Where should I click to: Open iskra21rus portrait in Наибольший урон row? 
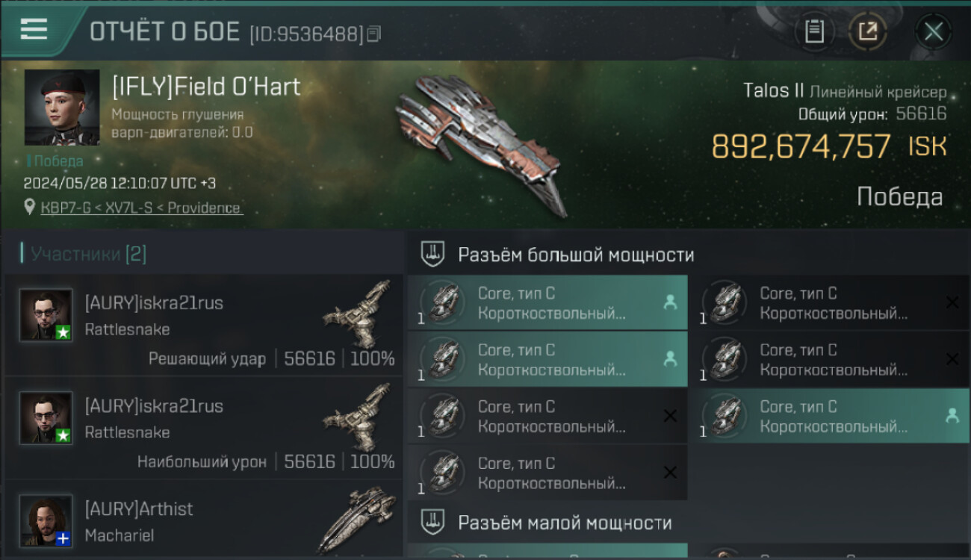click(46, 418)
